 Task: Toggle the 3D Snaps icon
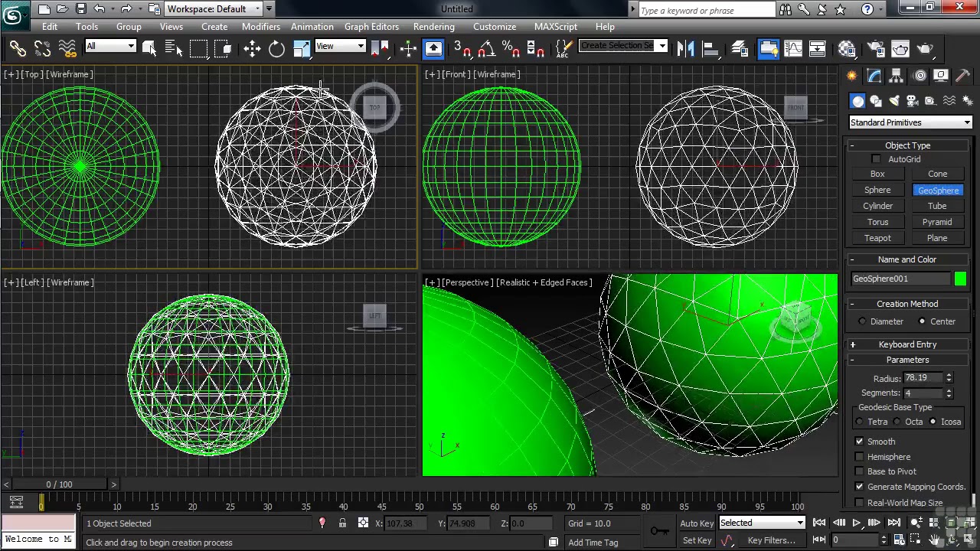click(x=462, y=49)
